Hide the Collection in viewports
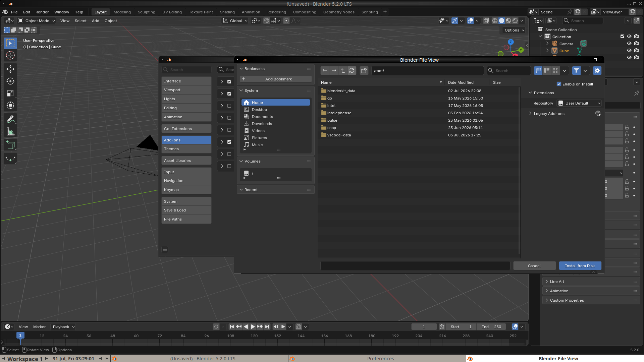This screenshot has height=362, width=644. coord(629,37)
